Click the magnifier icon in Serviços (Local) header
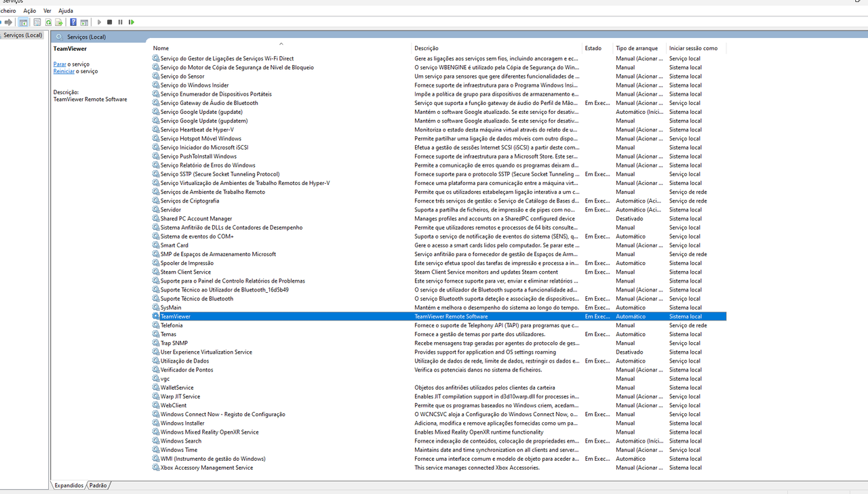This screenshot has width=868, height=494. tap(59, 37)
